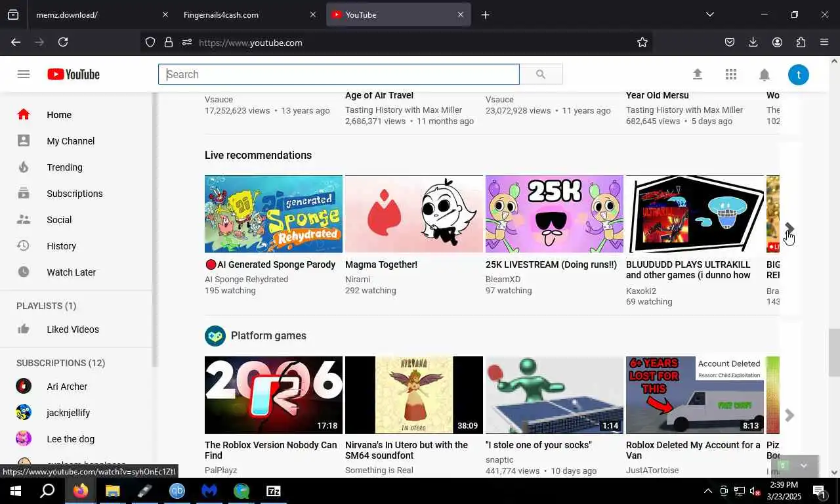Click the page vertical scrollbar thumb
The image size is (840, 504).
pos(834,352)
